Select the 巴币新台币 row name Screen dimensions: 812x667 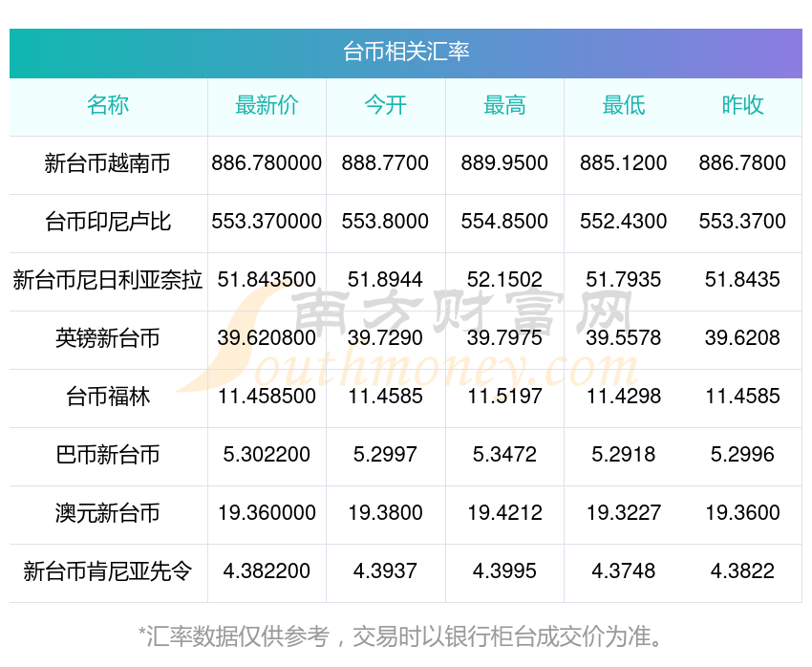pos(108,455)
